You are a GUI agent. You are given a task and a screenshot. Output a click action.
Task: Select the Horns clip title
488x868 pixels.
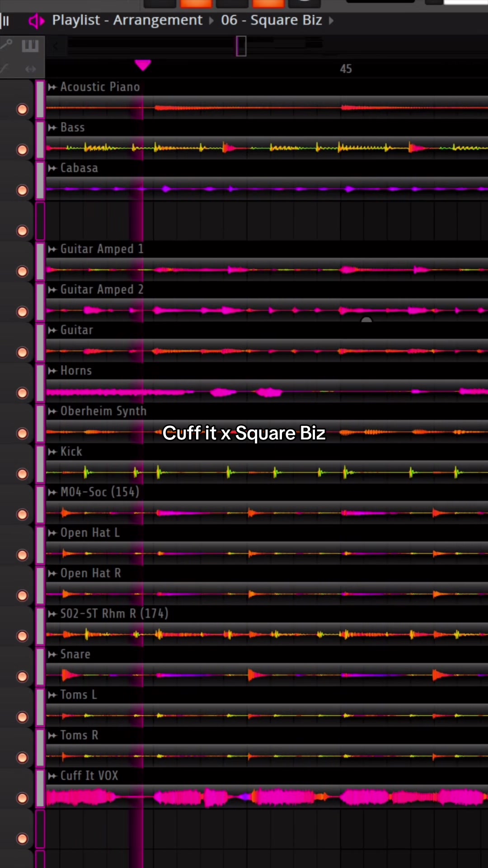(76, 370)
